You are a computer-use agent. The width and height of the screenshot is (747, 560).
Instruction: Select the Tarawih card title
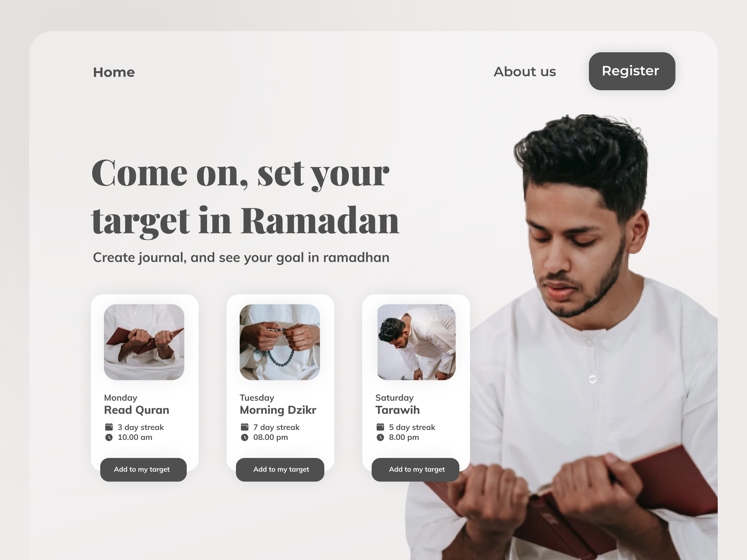pyautogui.click(x=397, y=410)
